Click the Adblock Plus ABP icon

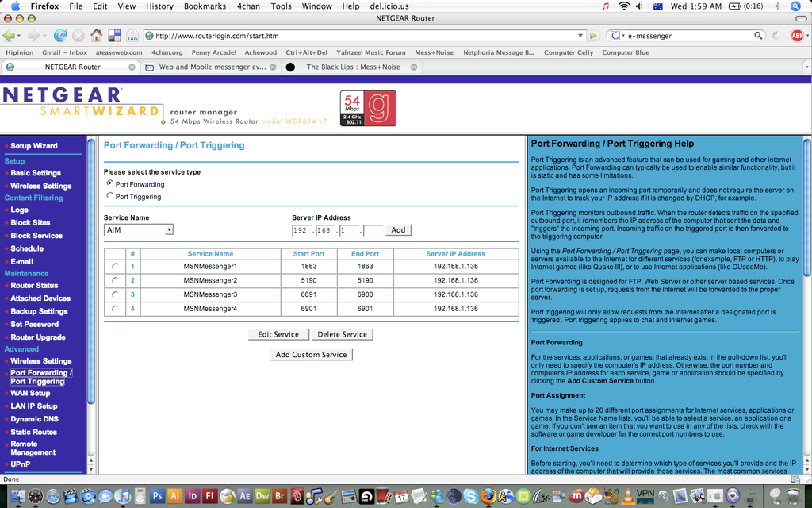tap(797, 36)
